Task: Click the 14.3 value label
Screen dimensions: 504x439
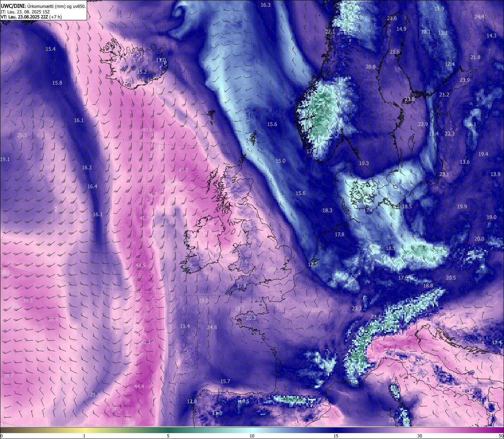Action: tap(491, 36)
